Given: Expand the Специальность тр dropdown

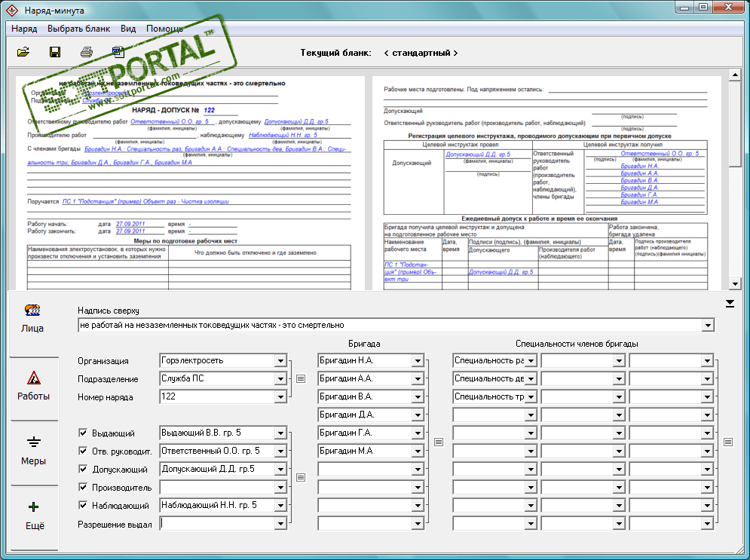Looking at the screenshot, I should (531, 397).
